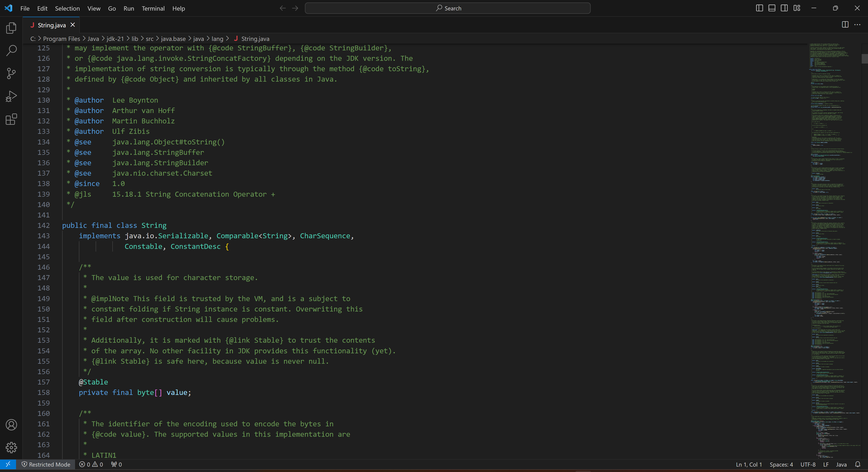868x472 pixels.
Task: Open the Run menu
Action: (x=129, y=8)
